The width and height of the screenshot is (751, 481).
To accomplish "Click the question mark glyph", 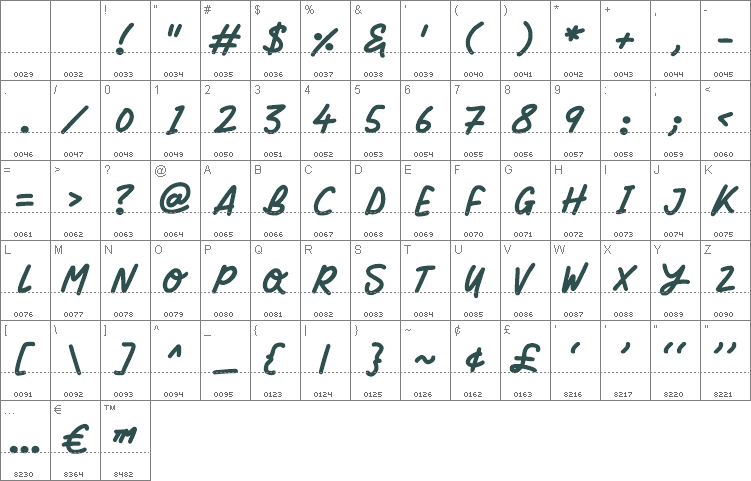I will pos(125,200).
